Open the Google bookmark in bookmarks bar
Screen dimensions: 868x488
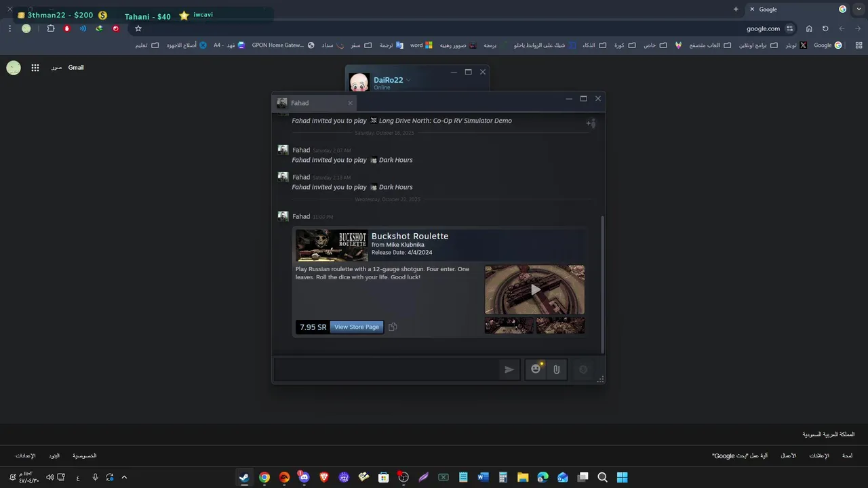(x=827, y=45)
